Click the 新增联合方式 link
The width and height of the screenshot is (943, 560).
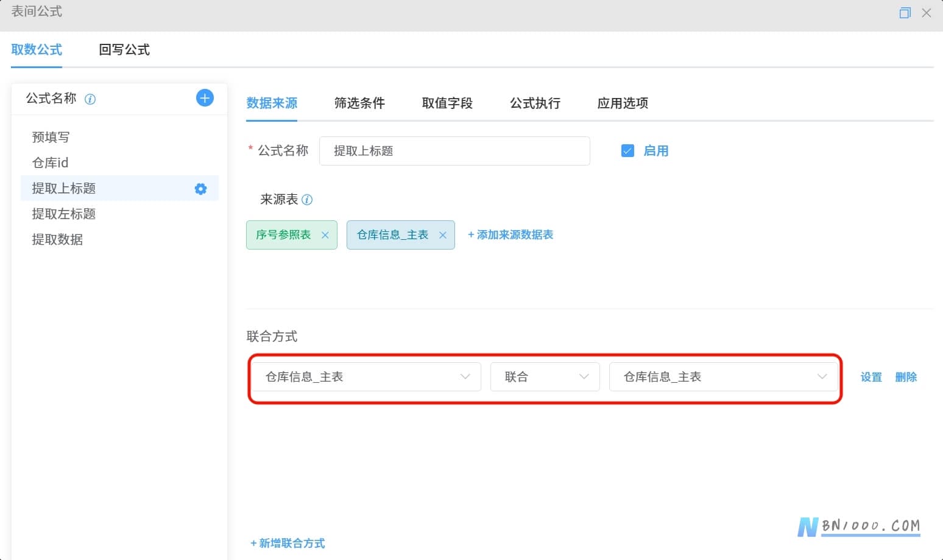coord(288,544)
